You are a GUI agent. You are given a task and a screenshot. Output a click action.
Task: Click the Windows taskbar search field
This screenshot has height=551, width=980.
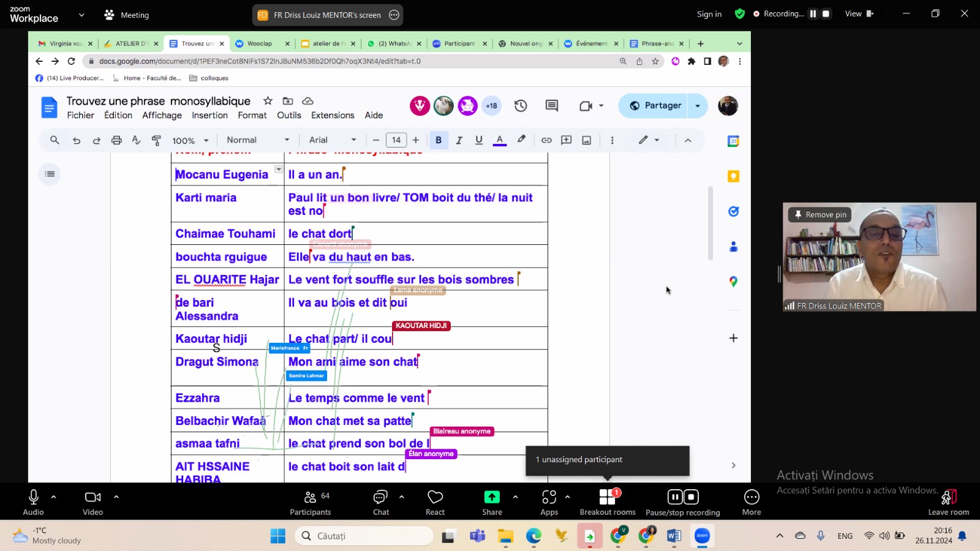click(364, 536)
